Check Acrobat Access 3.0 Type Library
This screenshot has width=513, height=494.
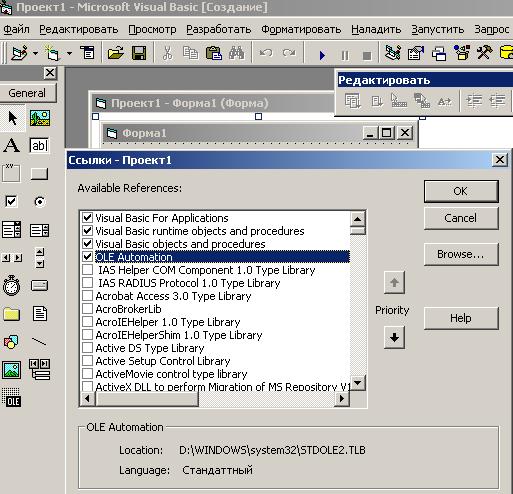87,296
